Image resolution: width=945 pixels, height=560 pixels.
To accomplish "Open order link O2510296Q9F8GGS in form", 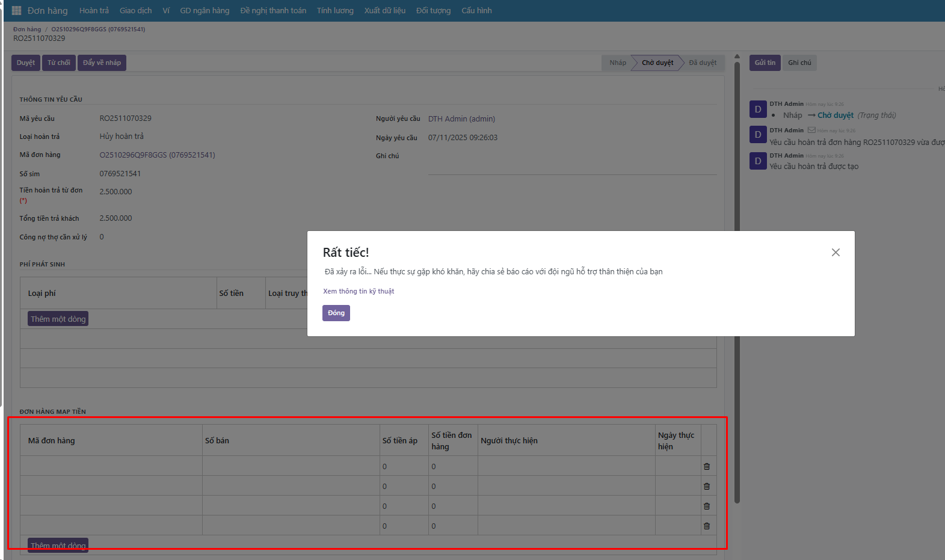I will [x=157, y=155].
